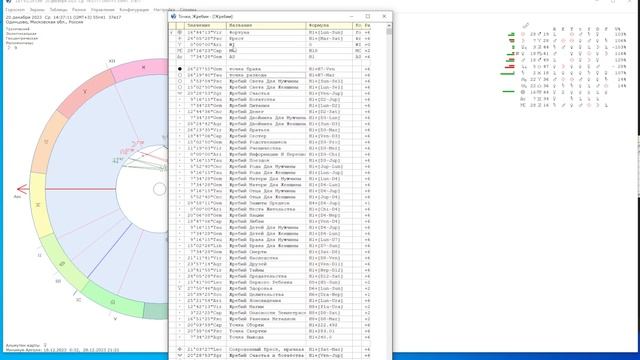Toggle the filled marker for точка брака
Image resolution: width=640 pixels, height=360 pixels.
pos(180,69)
